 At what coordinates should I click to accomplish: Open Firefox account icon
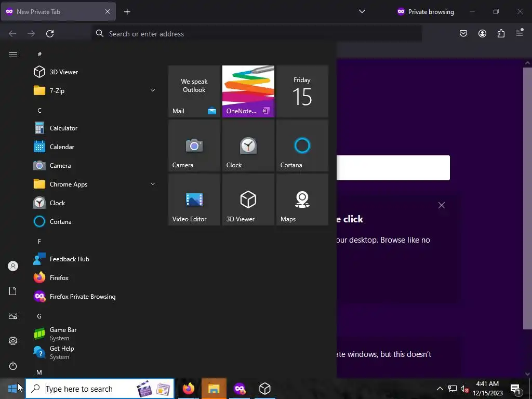click(482, 33)
